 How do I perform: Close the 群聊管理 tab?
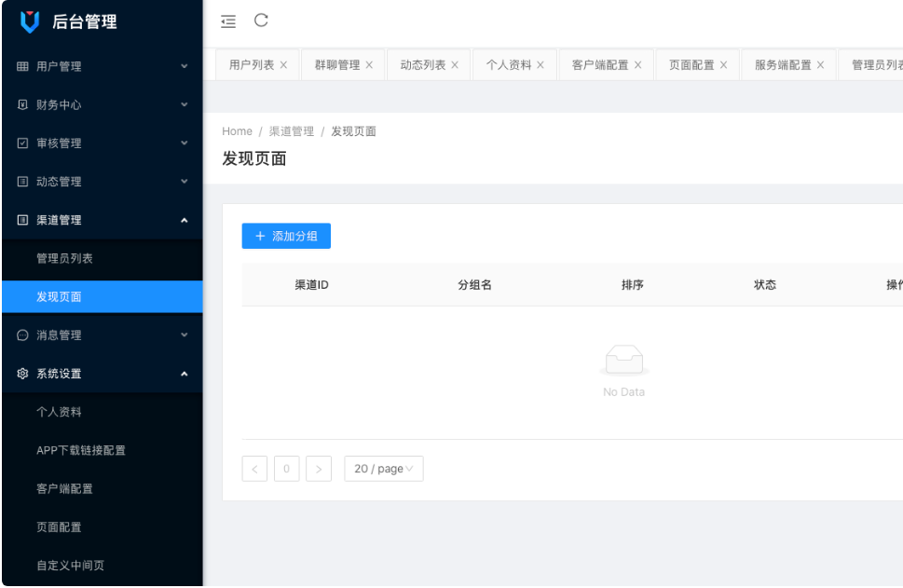point(369,65)
